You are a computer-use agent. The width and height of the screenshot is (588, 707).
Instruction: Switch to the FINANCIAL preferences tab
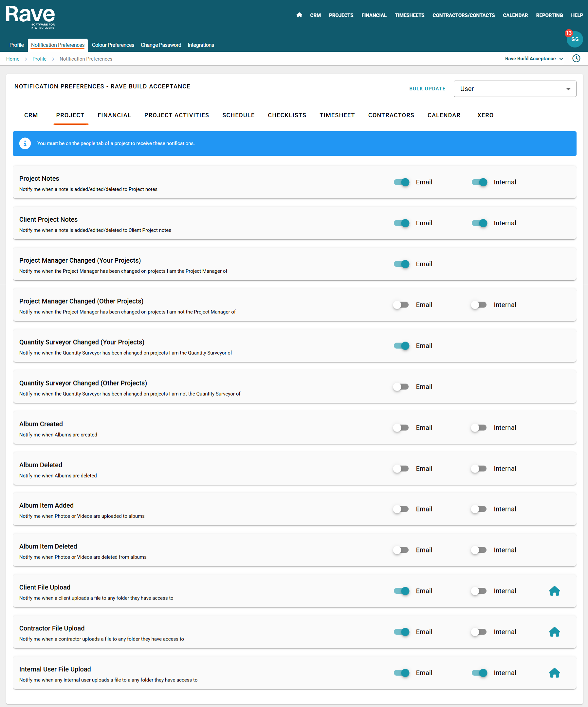[x=114, y=115]
